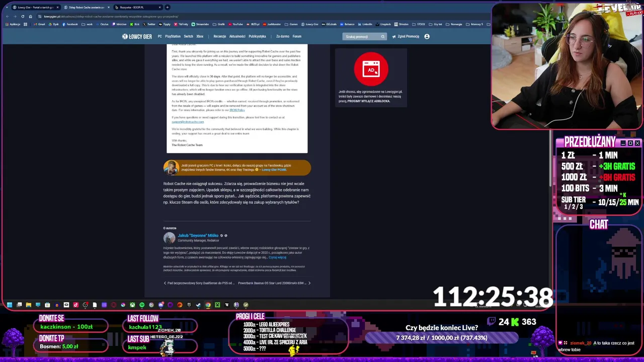Image resolution: width=644 pixels, height=362 pixels.
Task: Open the Łowcy Gier PCMR Facebook group link
Action: (274, 169)
